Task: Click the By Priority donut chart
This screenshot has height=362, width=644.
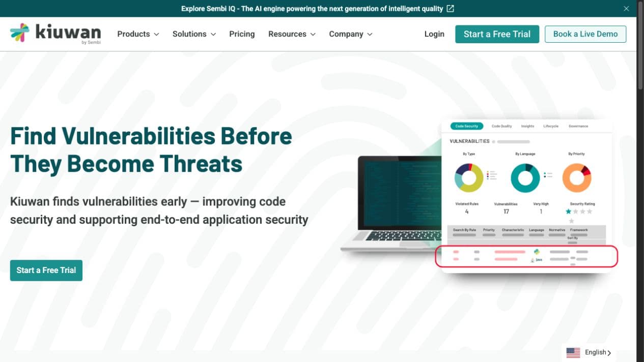Action: [577, 178]
